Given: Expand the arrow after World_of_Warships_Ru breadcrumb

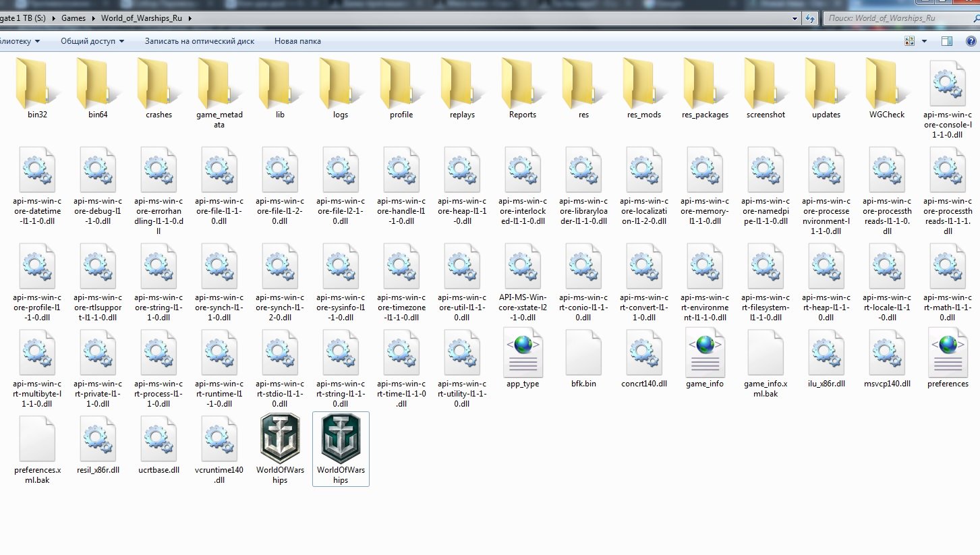Looking at the screenshot, I should [190, 18].
